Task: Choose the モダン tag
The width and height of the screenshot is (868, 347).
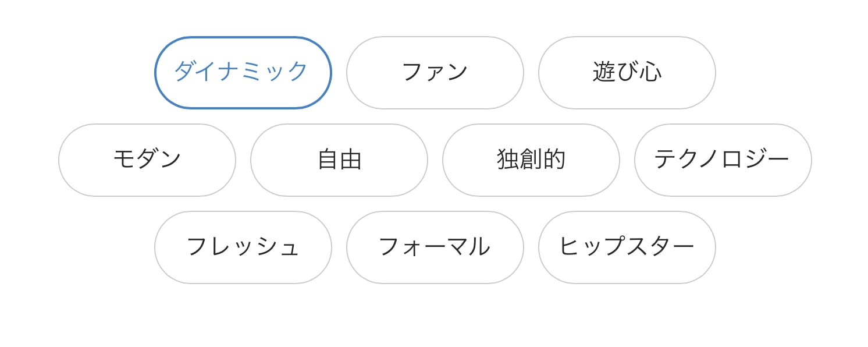Action: click(147, 160)
